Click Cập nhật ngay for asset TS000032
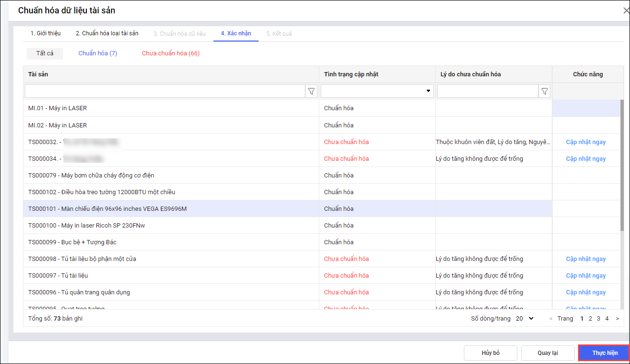 point(586,142)
